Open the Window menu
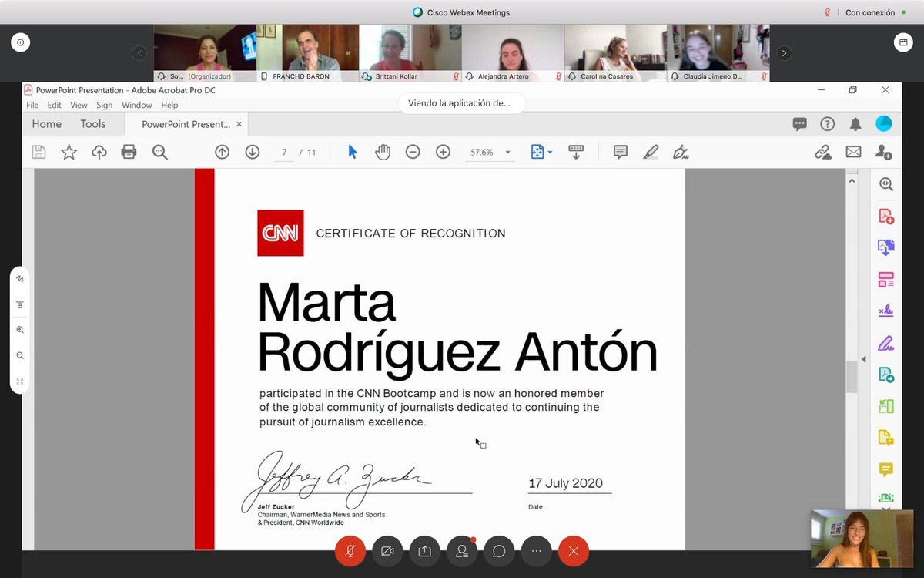 pos(136,105)
